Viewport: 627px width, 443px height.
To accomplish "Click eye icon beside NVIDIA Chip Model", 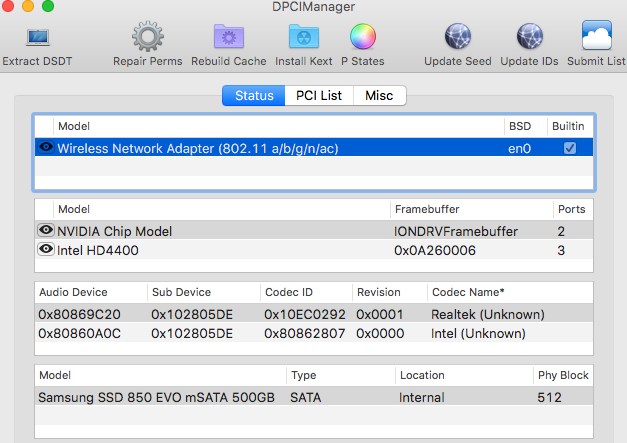I will (x=45, y=231).
